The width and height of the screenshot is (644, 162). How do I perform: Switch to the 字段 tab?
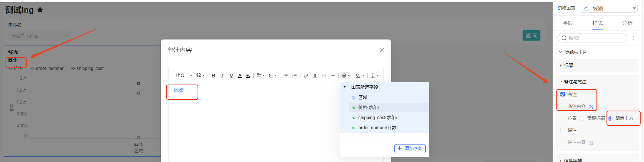pyautogui.click(x=568, y=23)
